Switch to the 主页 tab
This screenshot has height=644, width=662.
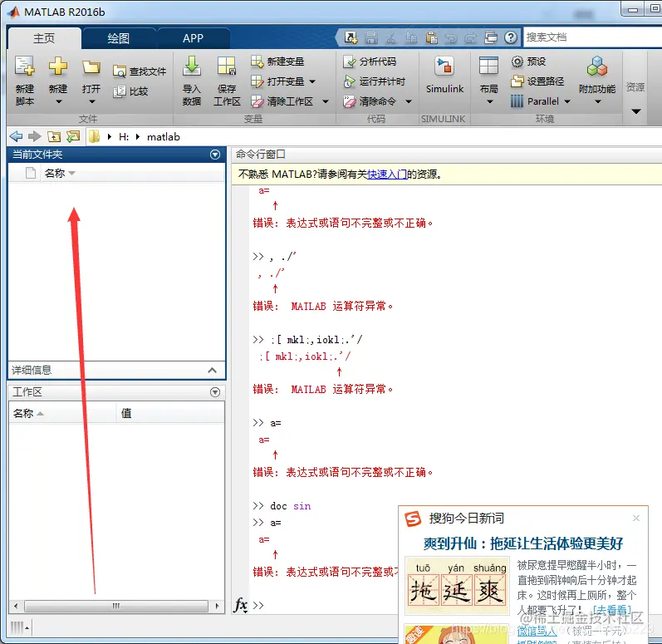(44, 38)
